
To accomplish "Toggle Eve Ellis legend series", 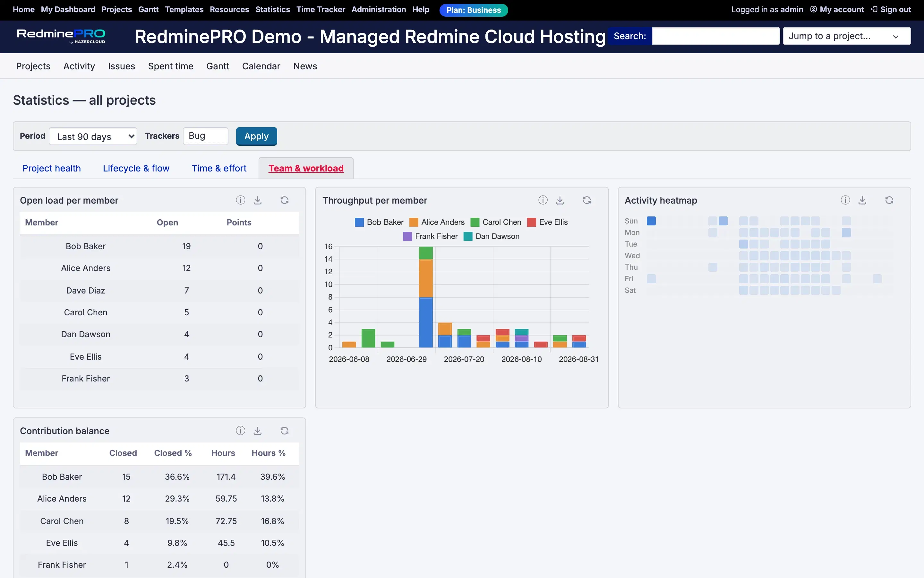I will pyautogui.click(x=547, y=222).
